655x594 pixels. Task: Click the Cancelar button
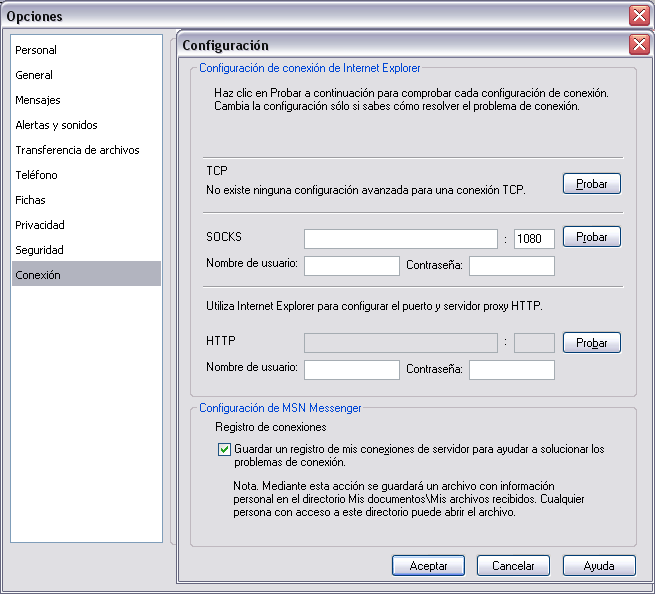pos(513,566)
